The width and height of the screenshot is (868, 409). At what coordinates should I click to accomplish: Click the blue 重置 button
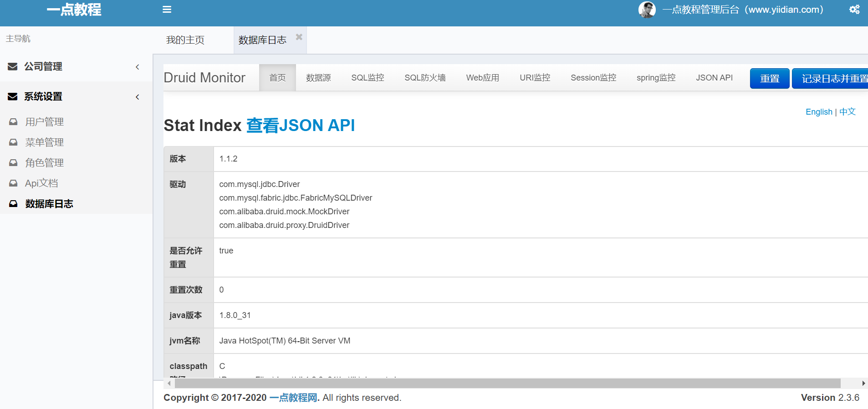coord(770,78)
